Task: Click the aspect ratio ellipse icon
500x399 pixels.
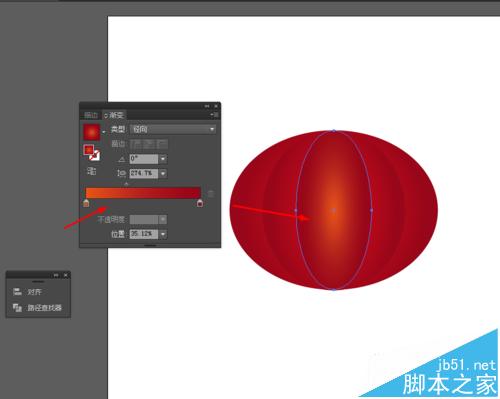Action: click(121, 173)
